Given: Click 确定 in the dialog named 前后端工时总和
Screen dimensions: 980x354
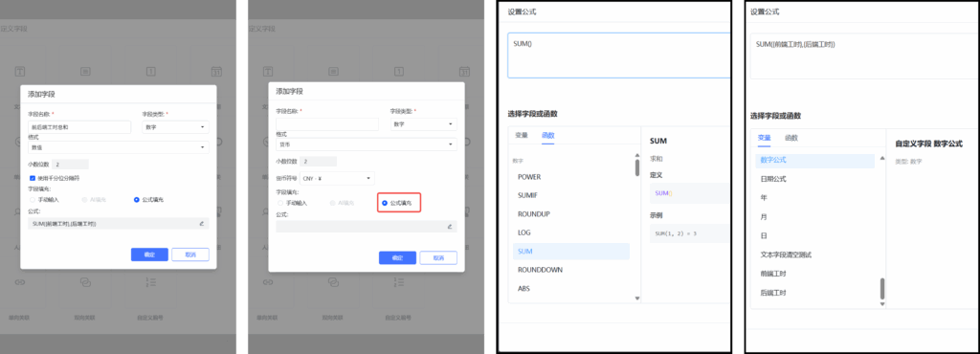Looking at the screenshot, I should coord(149,254).
